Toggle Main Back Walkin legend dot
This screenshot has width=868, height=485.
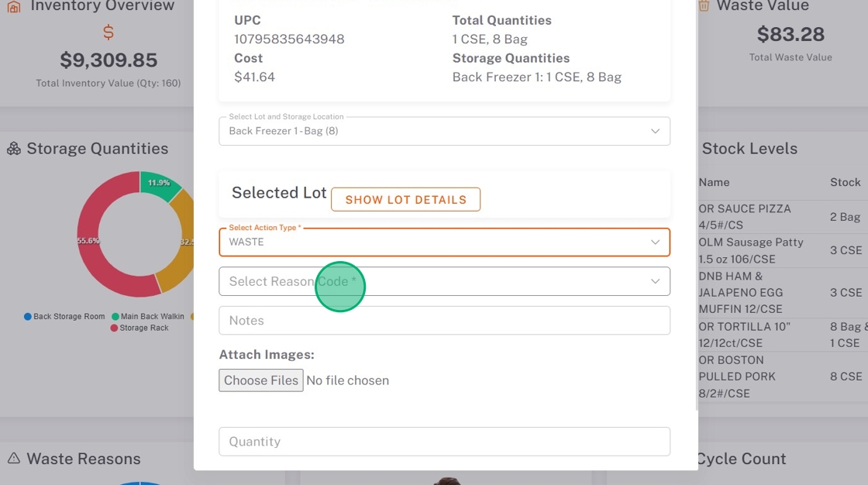[x=115, y=317]
